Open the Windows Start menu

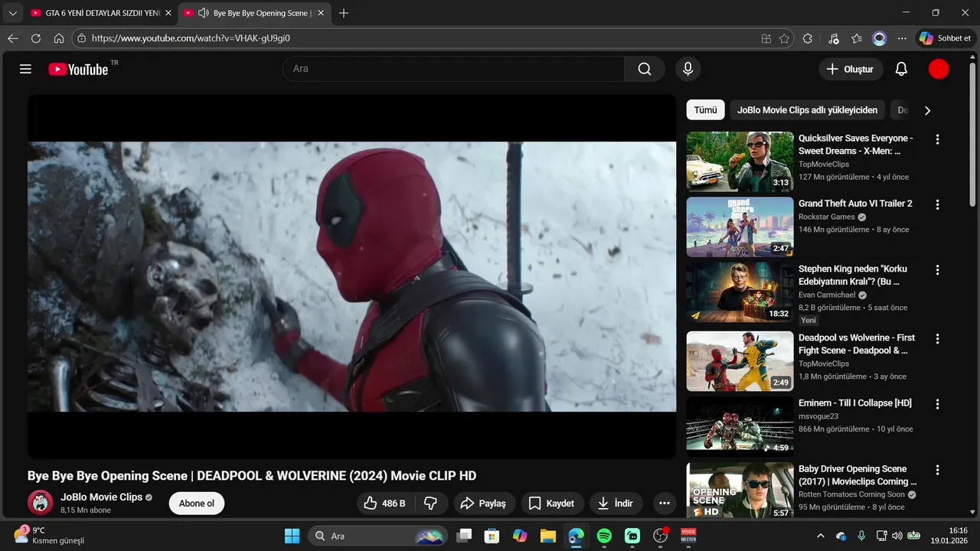point(292,536)
